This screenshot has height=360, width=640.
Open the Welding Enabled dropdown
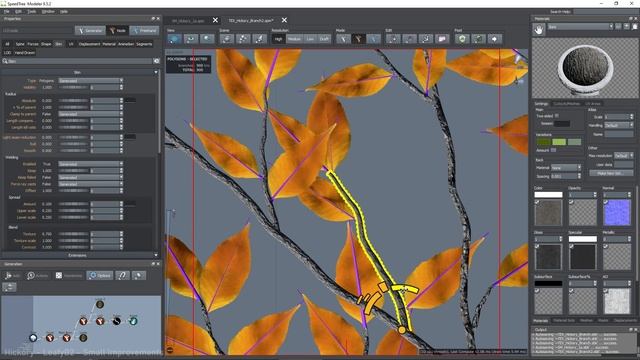click(x=91, y=164)
